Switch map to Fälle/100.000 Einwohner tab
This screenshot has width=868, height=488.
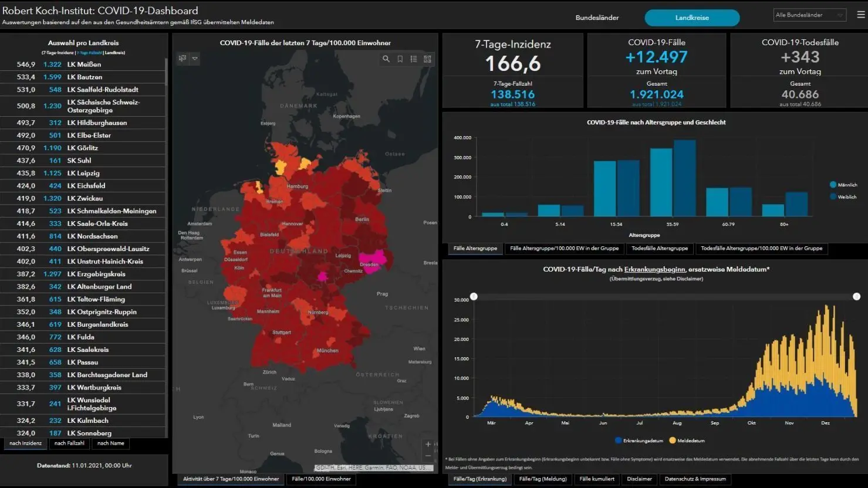click(x=321, y=479)
